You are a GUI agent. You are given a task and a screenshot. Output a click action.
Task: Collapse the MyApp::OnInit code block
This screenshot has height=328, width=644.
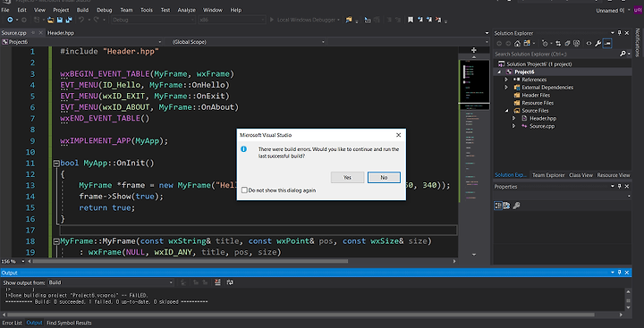click(56, 164)
